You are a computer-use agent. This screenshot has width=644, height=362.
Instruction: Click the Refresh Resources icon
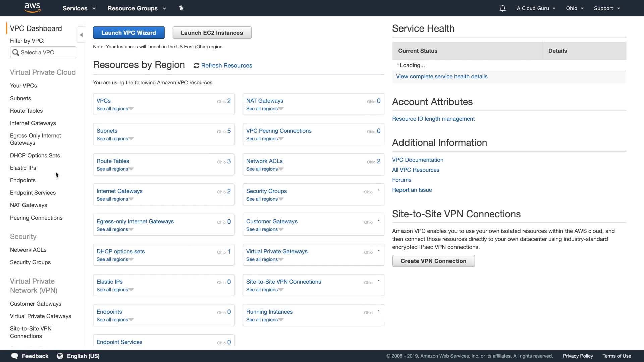(x=196, y=66)
